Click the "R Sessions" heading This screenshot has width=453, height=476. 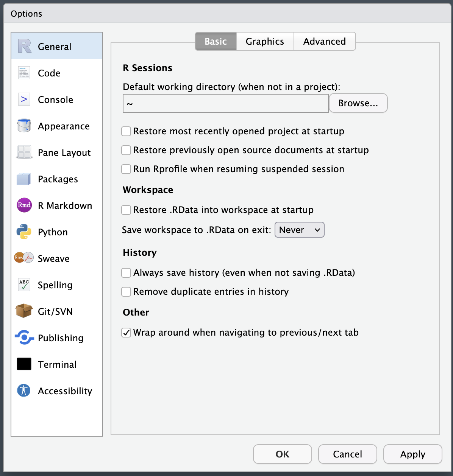(x=148, y=68)
